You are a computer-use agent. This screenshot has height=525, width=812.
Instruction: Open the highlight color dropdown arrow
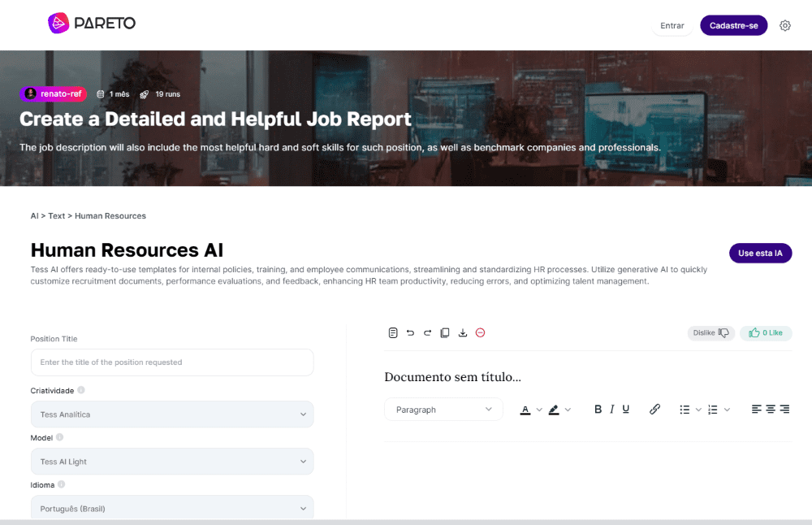pyautogui.click(x=568, y=410)
